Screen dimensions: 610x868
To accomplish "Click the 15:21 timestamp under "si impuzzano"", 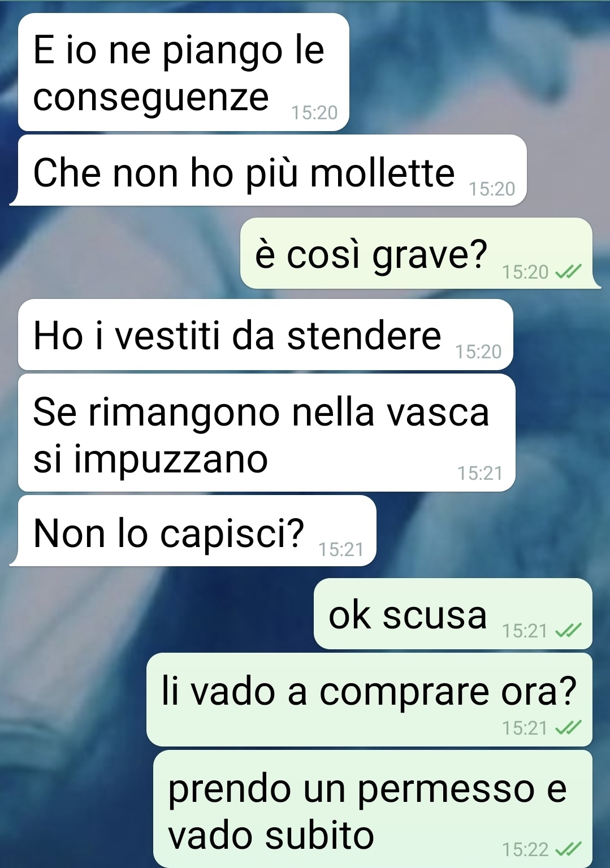I will tap(480, 474).
